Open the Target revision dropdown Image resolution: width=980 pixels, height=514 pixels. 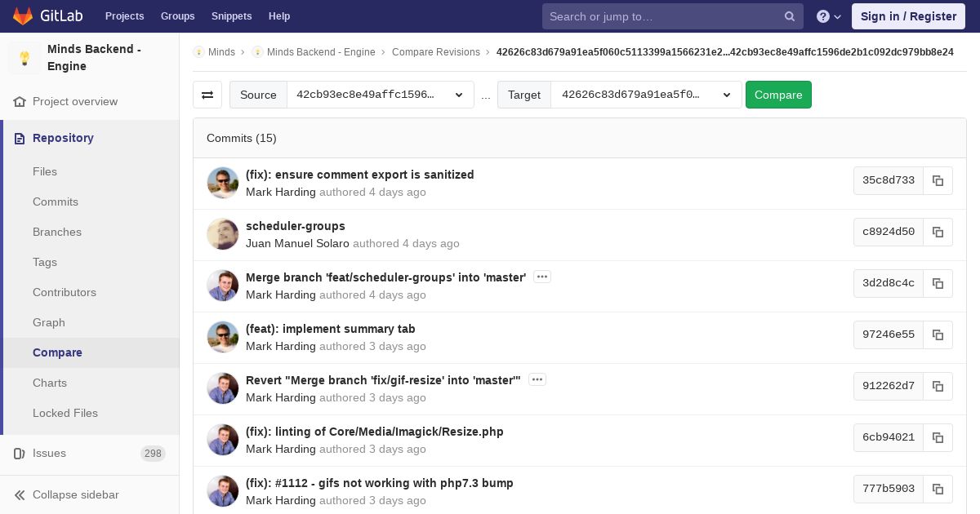[x=646, y=95]
